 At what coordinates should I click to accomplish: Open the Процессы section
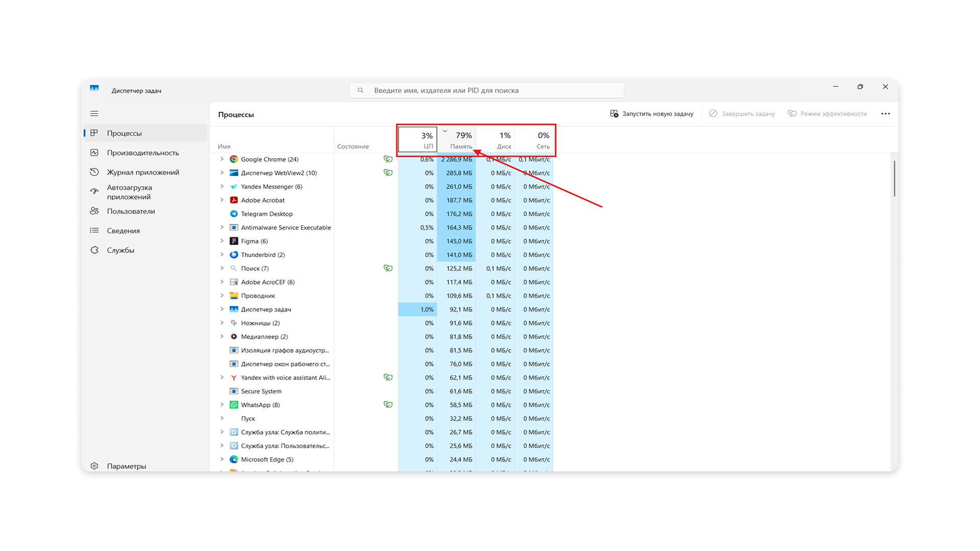click(x=145, y=133)
